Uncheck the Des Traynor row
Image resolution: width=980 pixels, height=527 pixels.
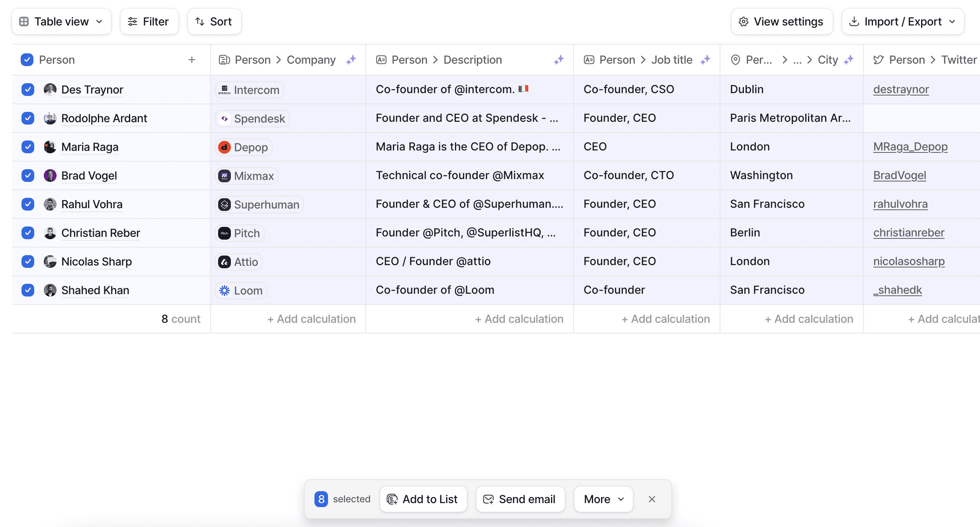28,90
